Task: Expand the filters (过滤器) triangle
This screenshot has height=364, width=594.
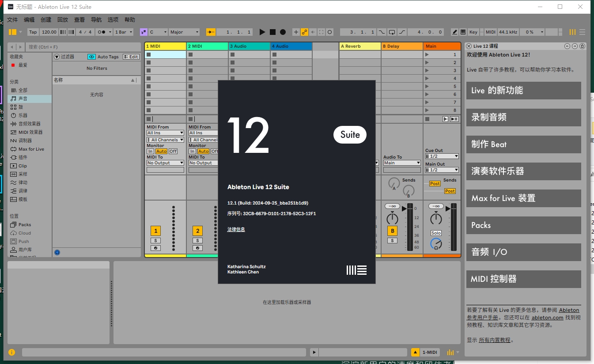Action: click(x=57, y=57)
